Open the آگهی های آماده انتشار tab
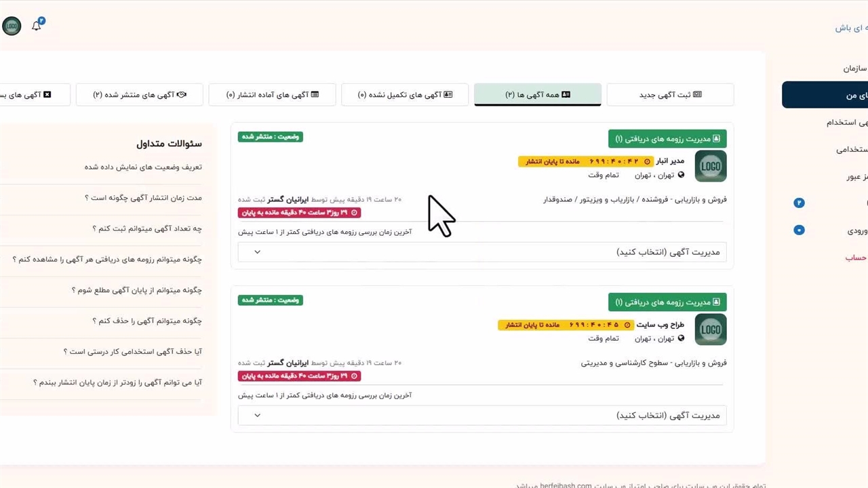Image resolution: width=868 pixels, height=488 pixels. pyautogui.click(x=272, y=95)
